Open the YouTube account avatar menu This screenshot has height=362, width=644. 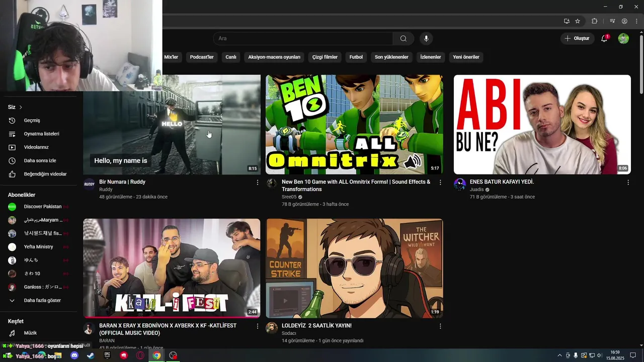623,39
